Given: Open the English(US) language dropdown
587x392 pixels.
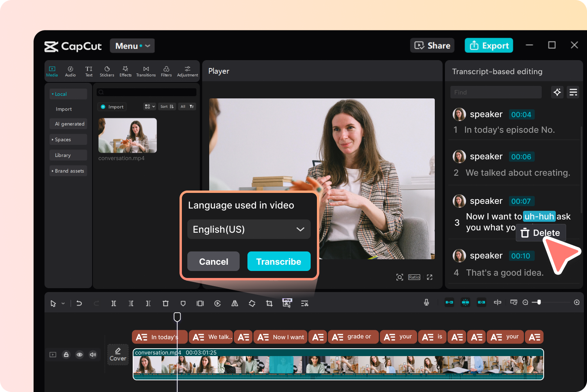Looking at the screenshot, I should 249,229.
